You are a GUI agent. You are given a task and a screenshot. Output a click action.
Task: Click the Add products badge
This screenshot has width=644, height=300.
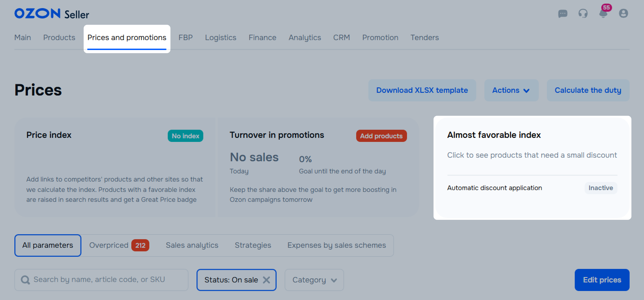coord(381,136)
